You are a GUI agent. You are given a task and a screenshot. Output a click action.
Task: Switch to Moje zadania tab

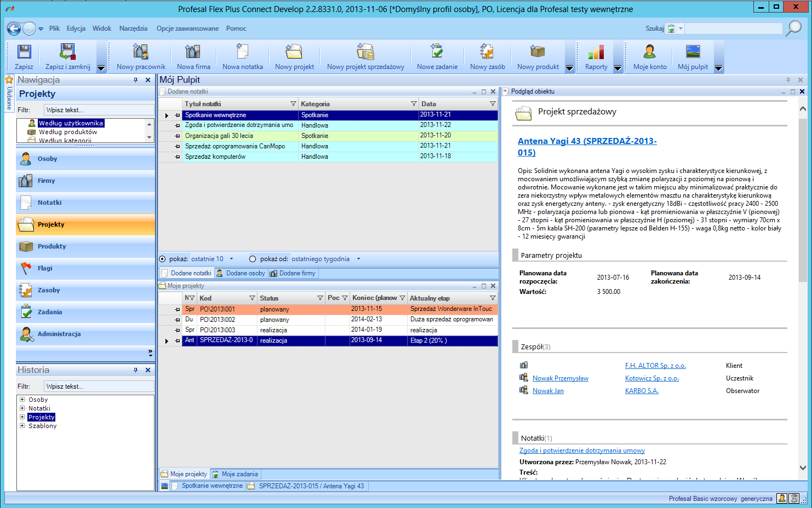[x=235, y=474]
